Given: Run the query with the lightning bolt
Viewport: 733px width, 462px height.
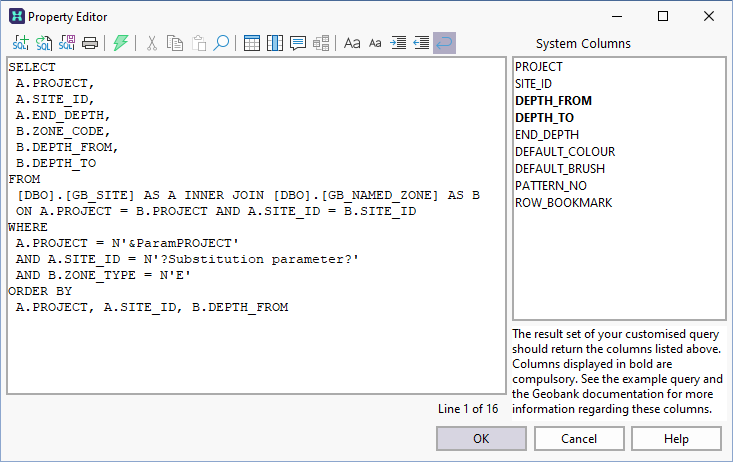Looking at the screenshot, I should [121, 43].
